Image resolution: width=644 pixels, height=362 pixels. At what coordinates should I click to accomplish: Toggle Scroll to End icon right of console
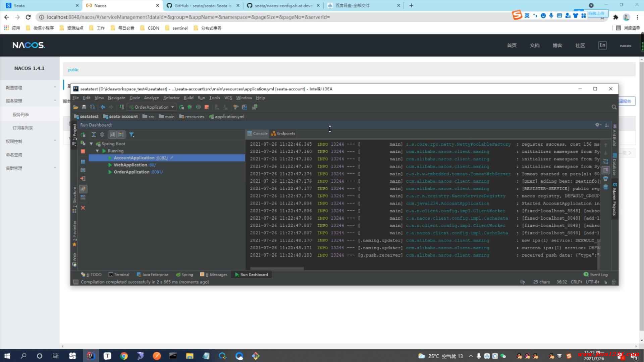pyautogui.click(x=606, y=170)
